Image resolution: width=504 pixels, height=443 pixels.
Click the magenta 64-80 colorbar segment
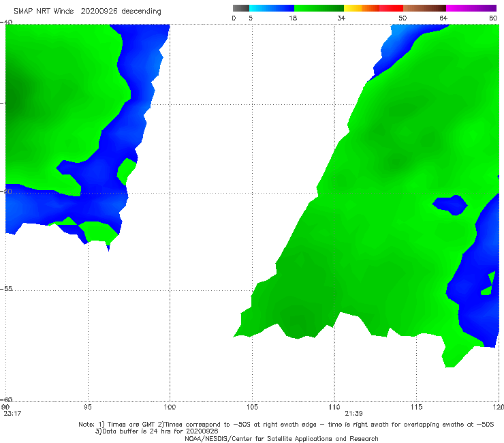click(x=471, y=8)
